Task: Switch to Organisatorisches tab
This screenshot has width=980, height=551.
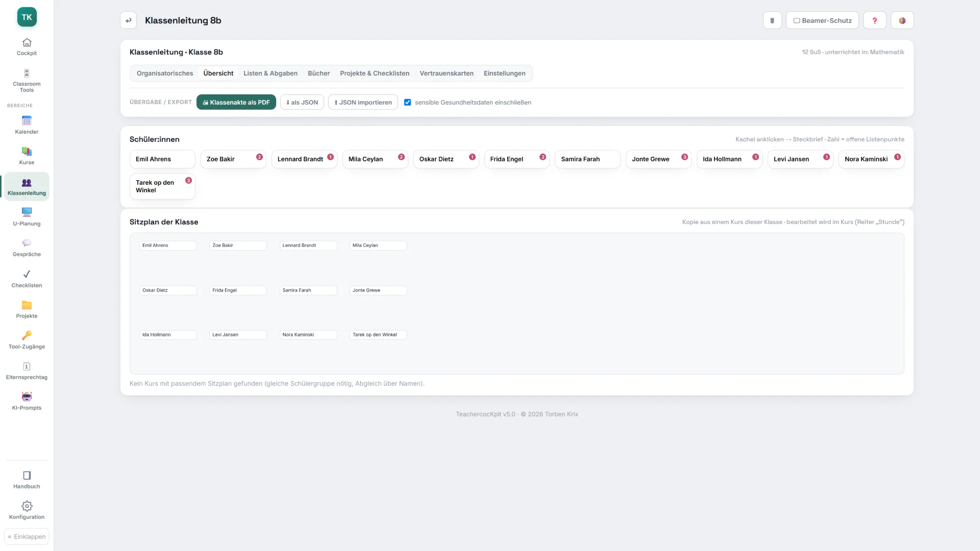Action: (165, 73)
